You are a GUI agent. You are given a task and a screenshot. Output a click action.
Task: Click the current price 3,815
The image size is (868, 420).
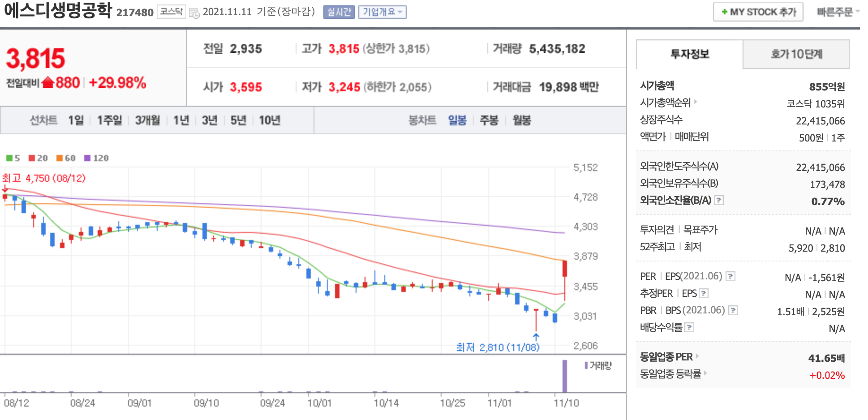pos(35,59)
